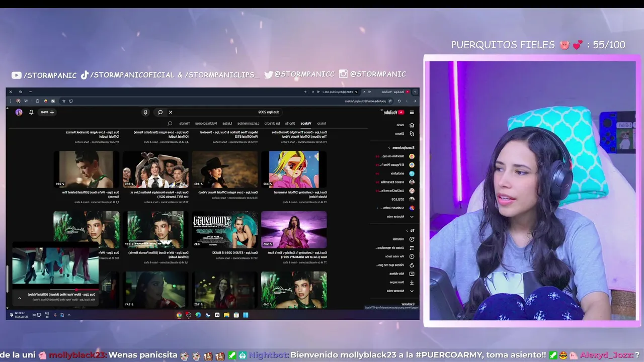The width and height of the screenshot is (644, 362).
Task: Switch to the Inicio channel tab
Action: (x=321, y=123)
